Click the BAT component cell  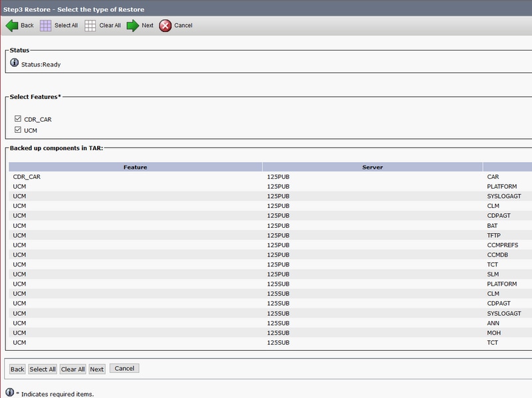pyautogui.click(x=492, y=226)
